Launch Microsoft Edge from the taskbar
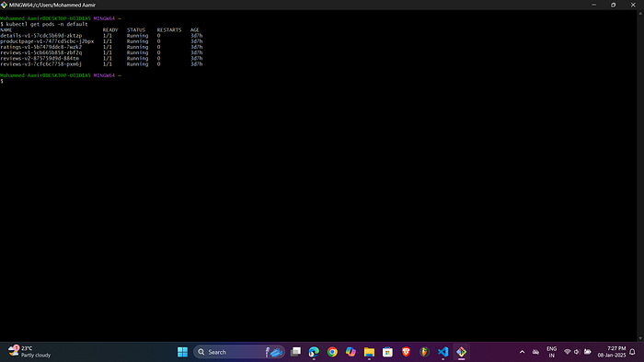The image size is (644, 362). [x=314, y=352]
